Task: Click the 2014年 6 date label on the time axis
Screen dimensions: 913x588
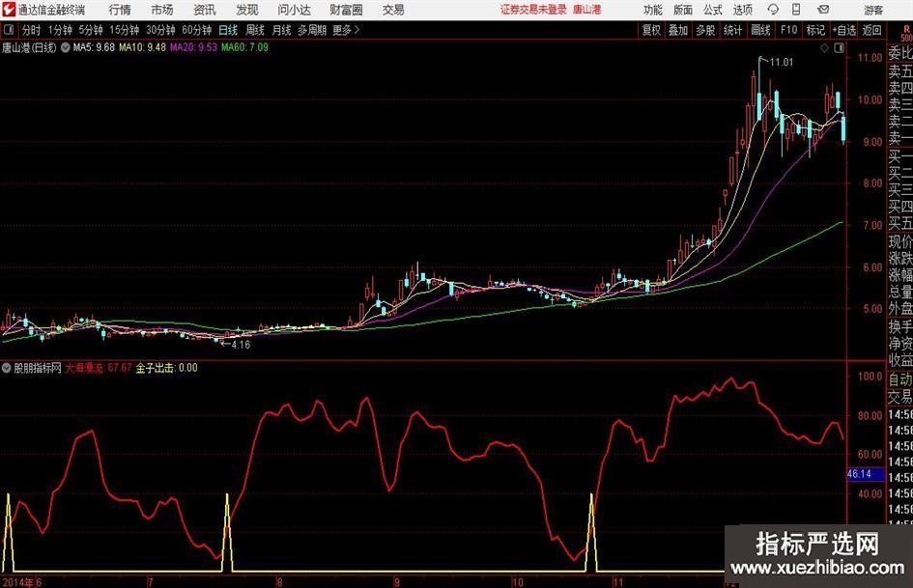Action: [21, 582]
